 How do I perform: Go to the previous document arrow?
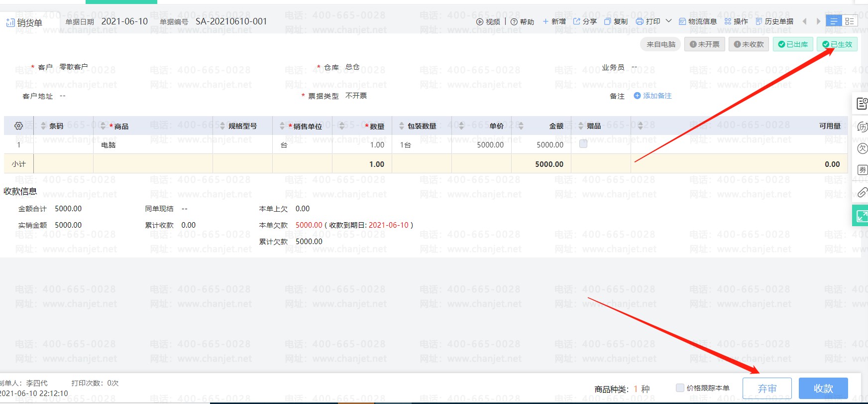(x=804, y=21)
